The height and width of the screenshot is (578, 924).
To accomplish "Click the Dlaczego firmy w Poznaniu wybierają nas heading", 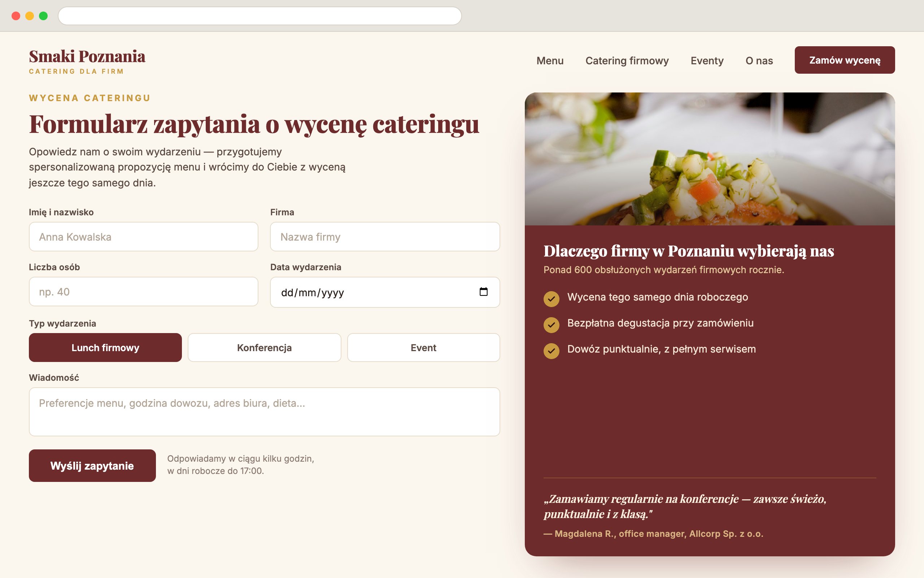I will pos(688,251).
